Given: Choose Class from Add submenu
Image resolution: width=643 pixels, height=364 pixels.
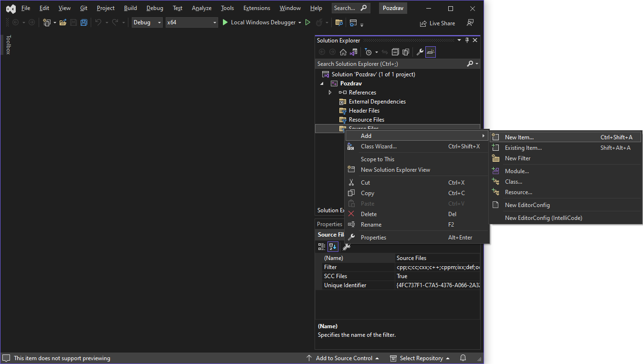Looking at the screenshot, I should [565, 182].
